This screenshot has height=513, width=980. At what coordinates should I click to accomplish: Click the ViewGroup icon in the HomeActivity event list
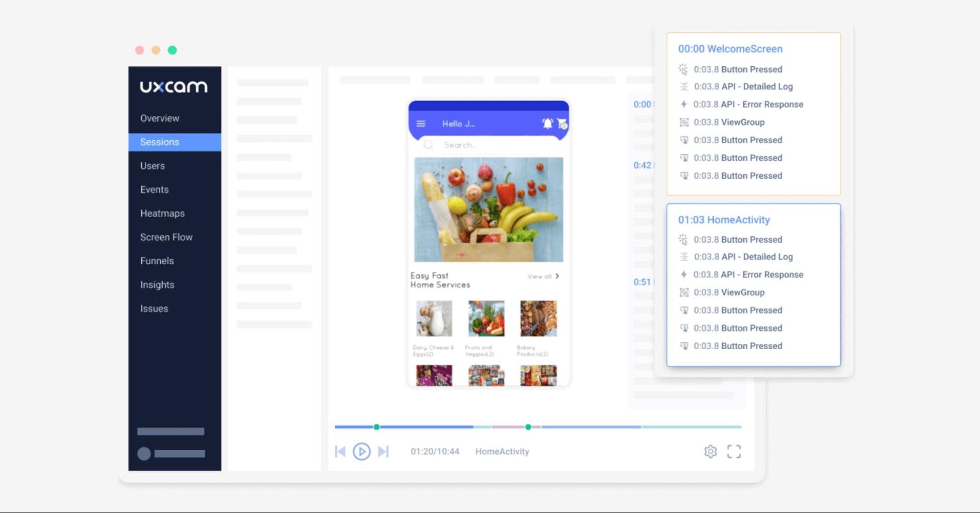coord(683,292)
